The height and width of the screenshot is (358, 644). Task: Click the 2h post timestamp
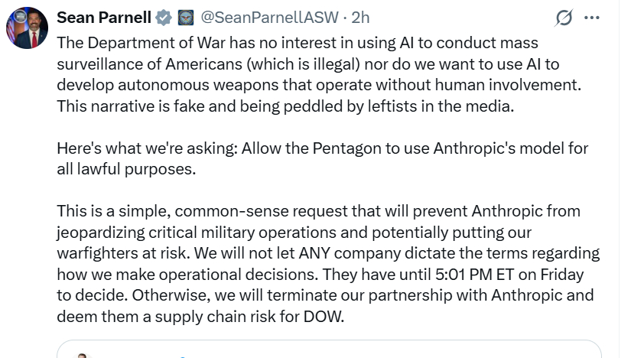coord(361,18)
